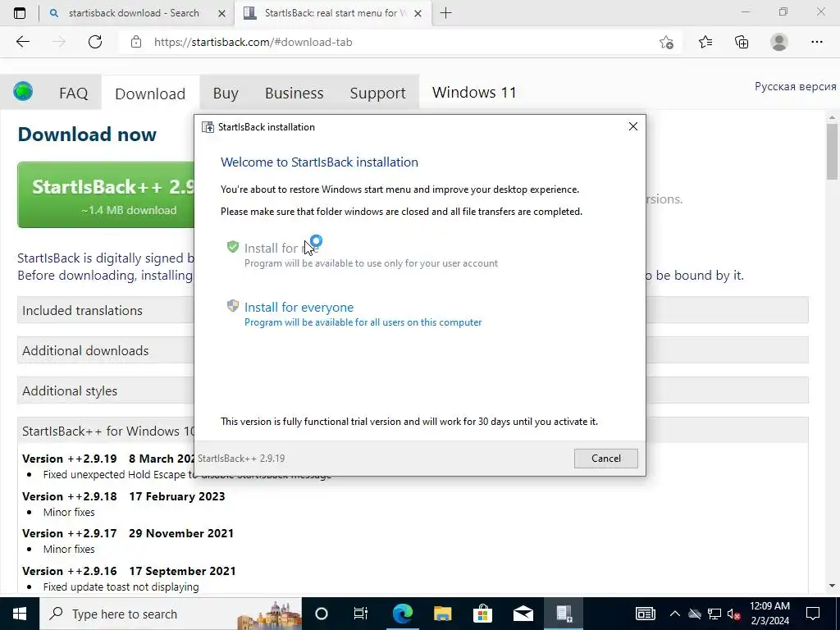Screen dimensions: 840x630
Task: Switch to the FAQ tab
Action: tap(73, 94)
